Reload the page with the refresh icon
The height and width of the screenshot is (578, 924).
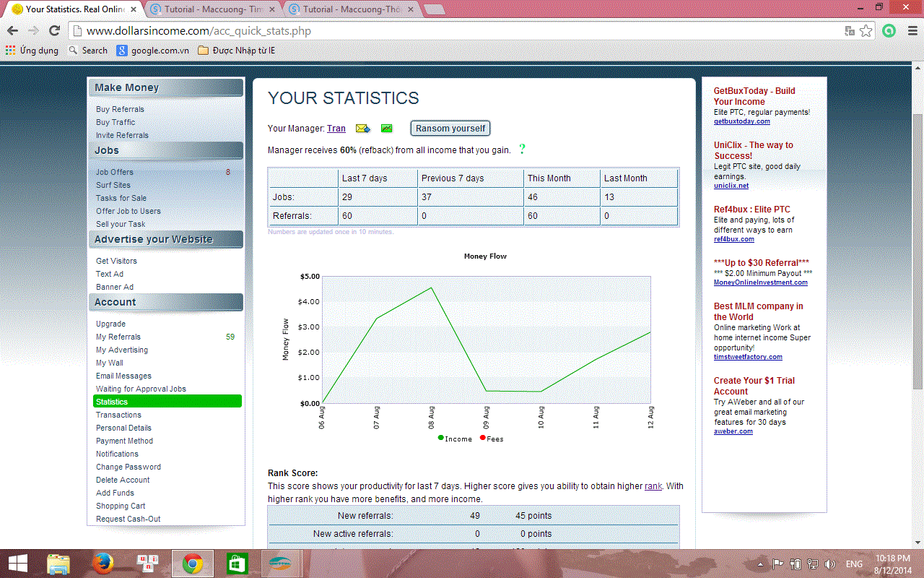54,31
